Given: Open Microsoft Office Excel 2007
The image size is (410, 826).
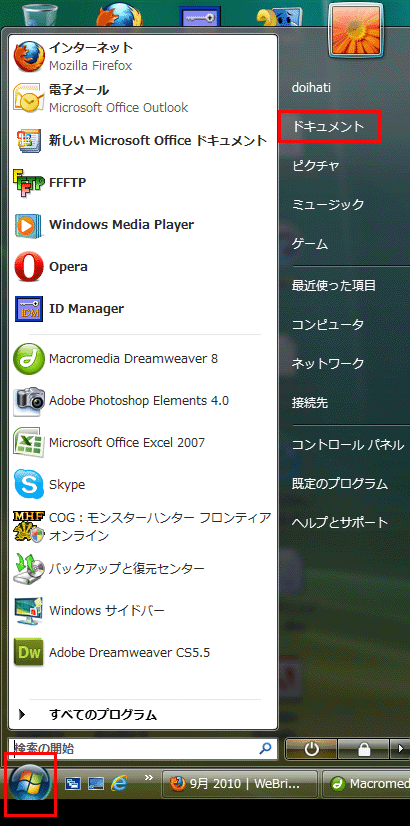Looking at the screenshot, I should tap(142, 442).
